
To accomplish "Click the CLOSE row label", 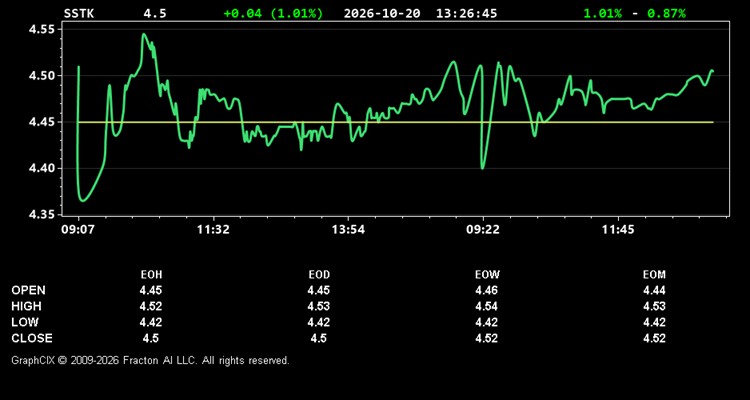I will point(32,338).
